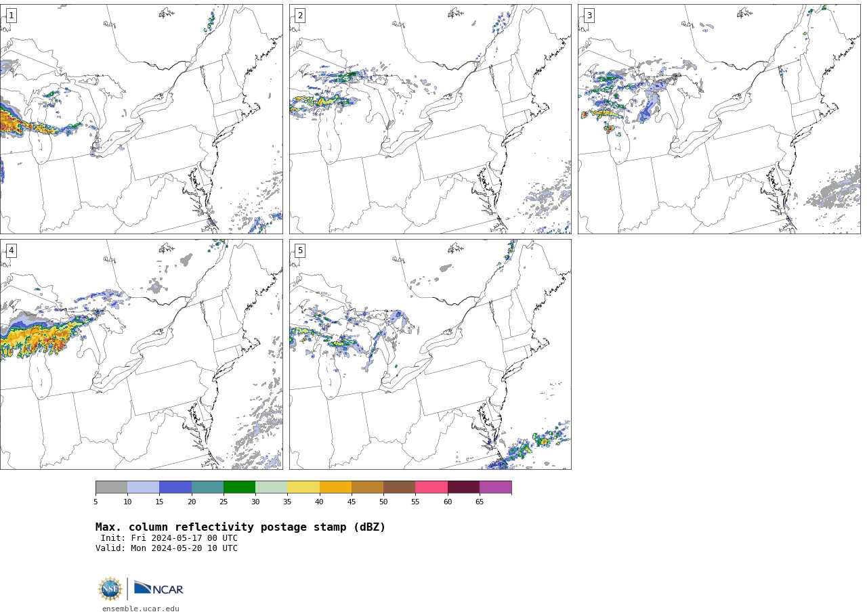Click the orange 40-45 dBZ swatch
Image resolution: width=867 pixels, height=616 pixels.
point(335,487)
